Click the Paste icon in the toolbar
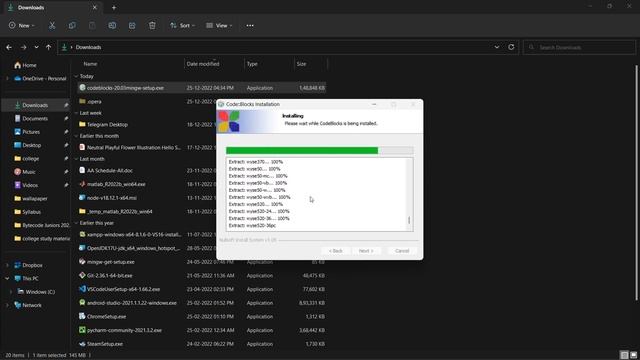This screenshot has height=360, width=640. click(92, 25)
